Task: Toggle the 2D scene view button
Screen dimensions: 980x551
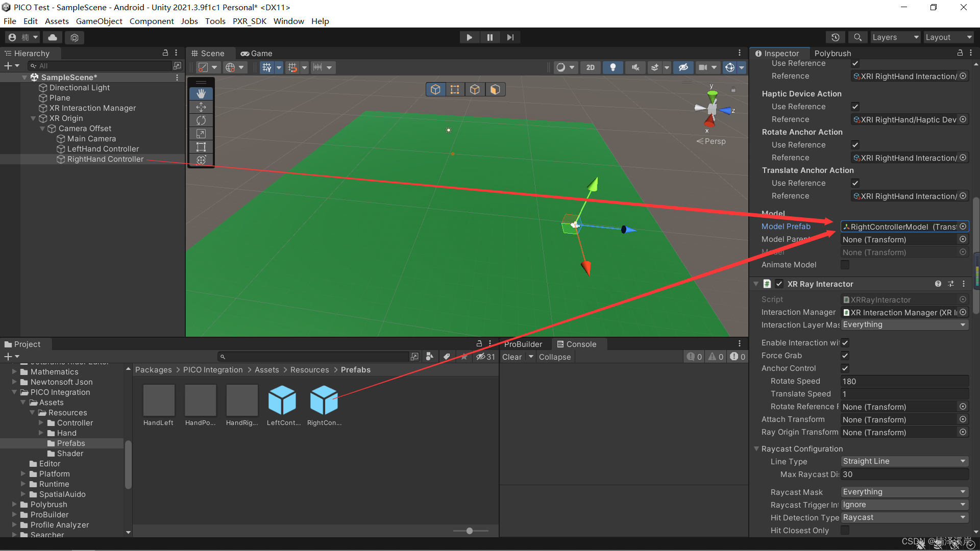Action: point(591,67)
